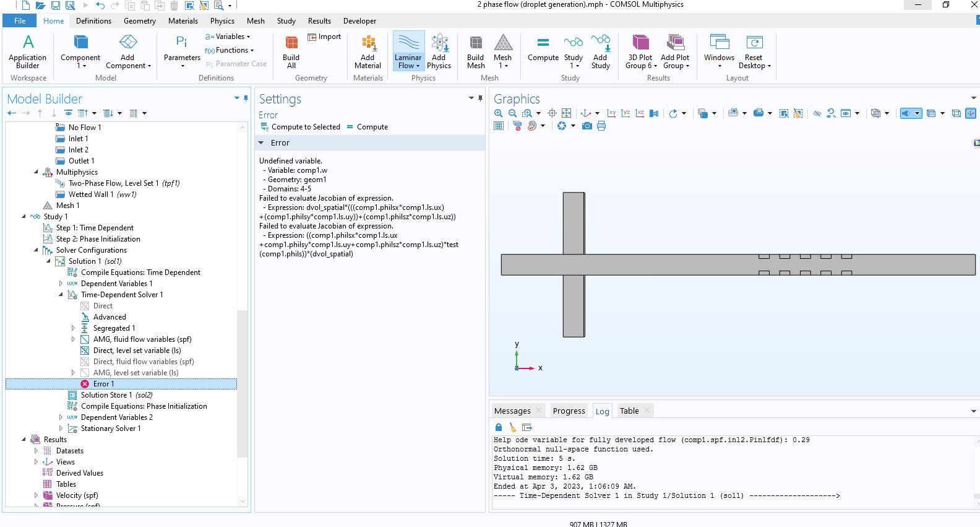Toggle the grid display in Graphics toolbar

point(499,126)
